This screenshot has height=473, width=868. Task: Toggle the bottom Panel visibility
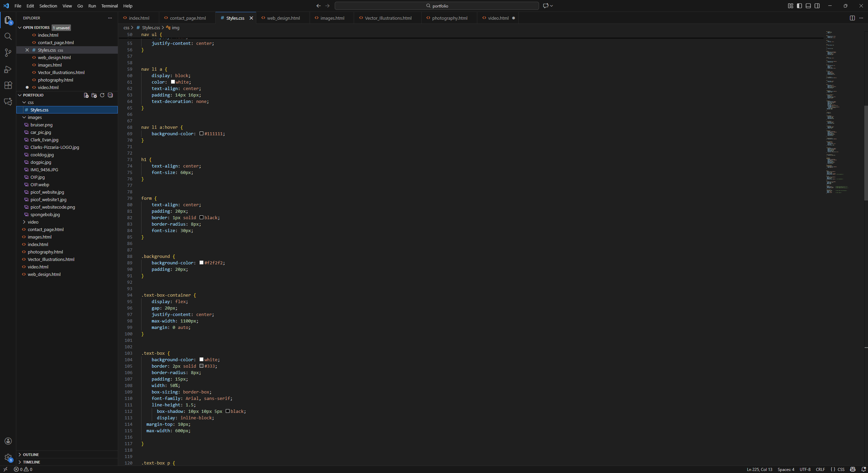coord(808,6)
